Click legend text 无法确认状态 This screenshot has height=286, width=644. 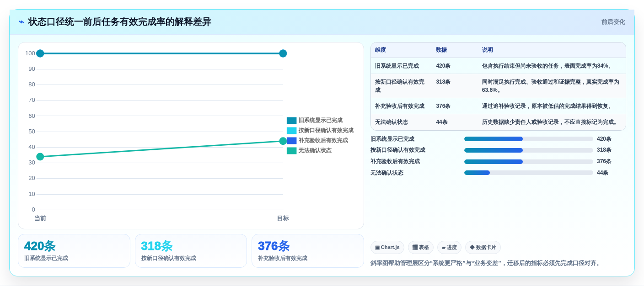tap(315, 151)
